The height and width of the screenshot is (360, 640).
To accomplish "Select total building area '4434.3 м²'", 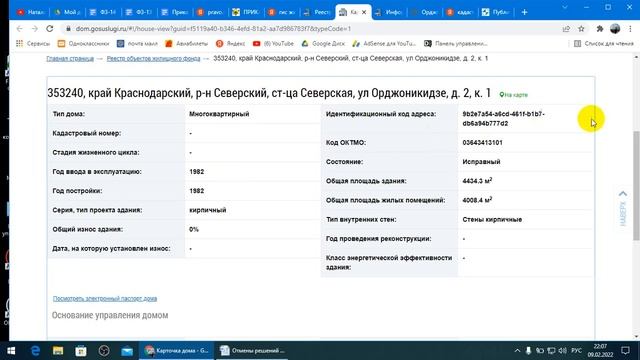I will pos(477,180).
